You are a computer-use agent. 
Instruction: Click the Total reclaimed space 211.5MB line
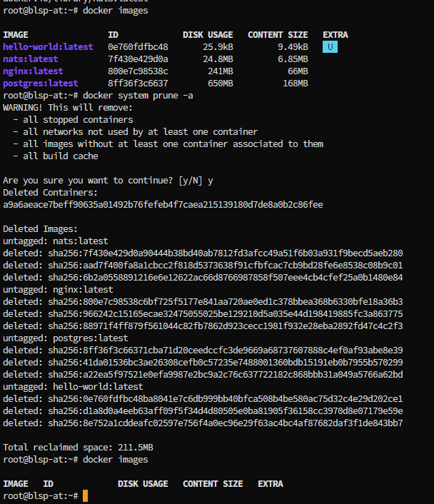coord(78,448)
